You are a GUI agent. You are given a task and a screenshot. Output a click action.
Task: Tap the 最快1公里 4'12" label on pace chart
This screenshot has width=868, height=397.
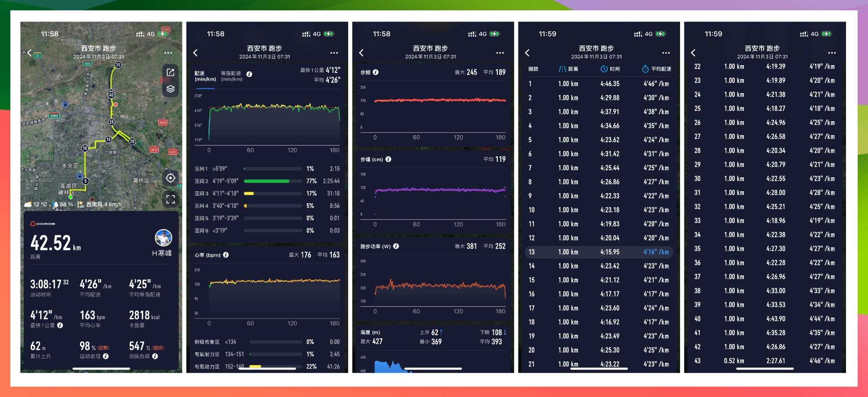coord(320,70)
